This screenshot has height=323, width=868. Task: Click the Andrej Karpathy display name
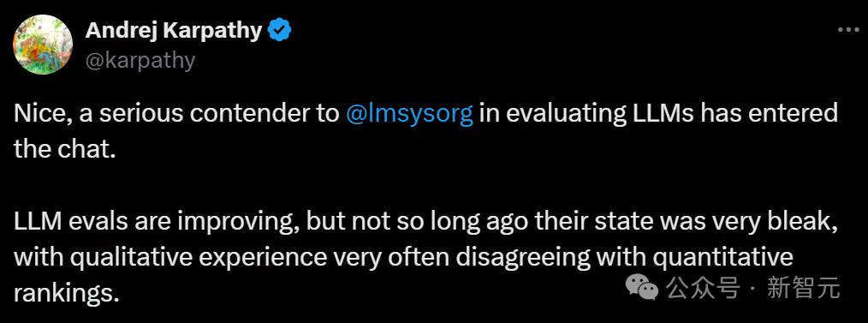(173, 31)
